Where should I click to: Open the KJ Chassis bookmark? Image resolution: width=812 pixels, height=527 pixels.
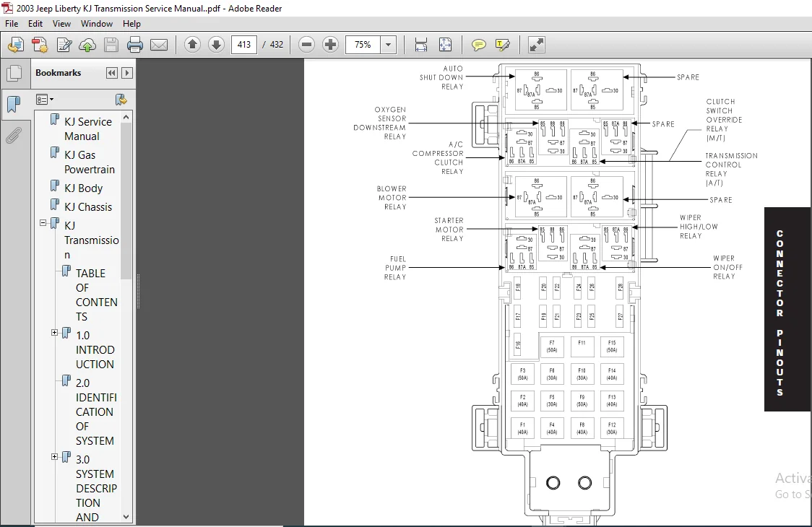coord(88,206)
